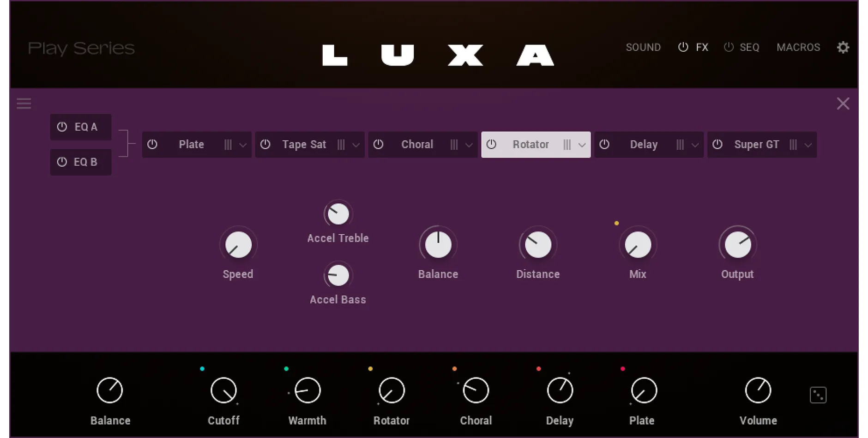Open the Choral effect dropdown

[x=468, y=144]
